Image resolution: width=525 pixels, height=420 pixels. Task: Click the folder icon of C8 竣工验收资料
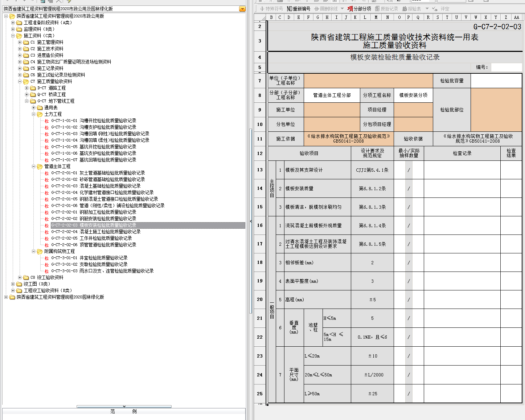pyautogui.click(x=26, y=277)
